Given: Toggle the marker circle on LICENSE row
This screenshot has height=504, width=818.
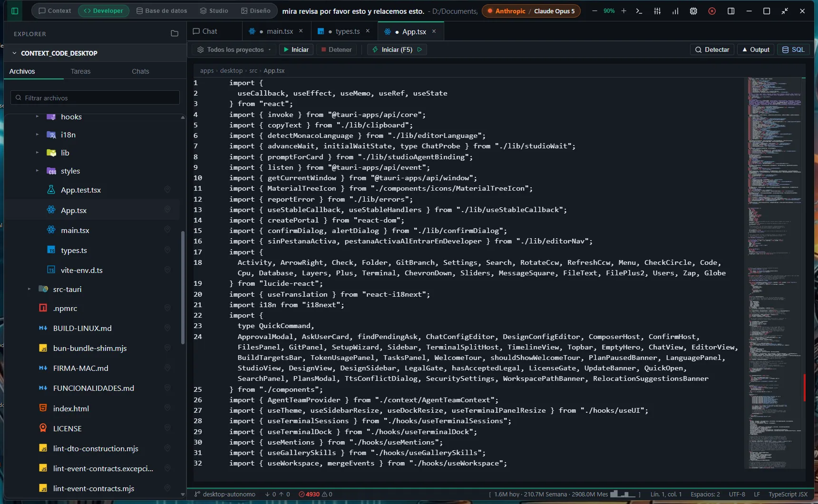Looking at the screenshot, I should [x=167, y=428].
